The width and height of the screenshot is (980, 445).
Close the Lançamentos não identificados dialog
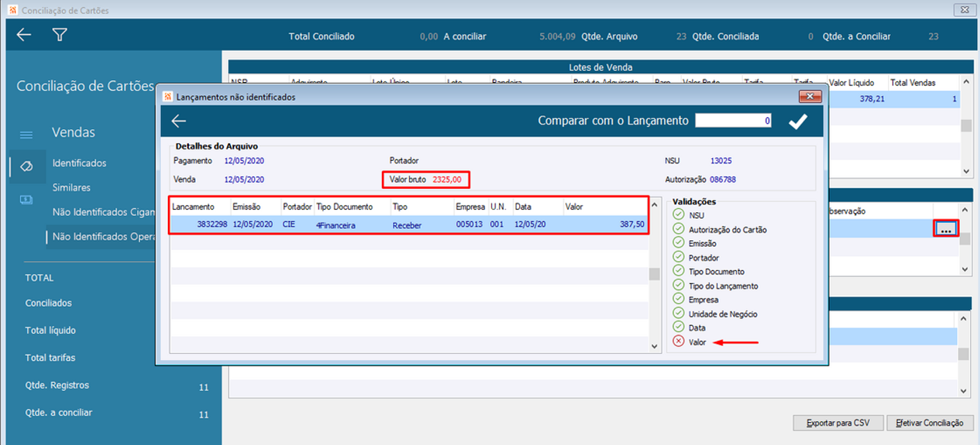[809, 97]
